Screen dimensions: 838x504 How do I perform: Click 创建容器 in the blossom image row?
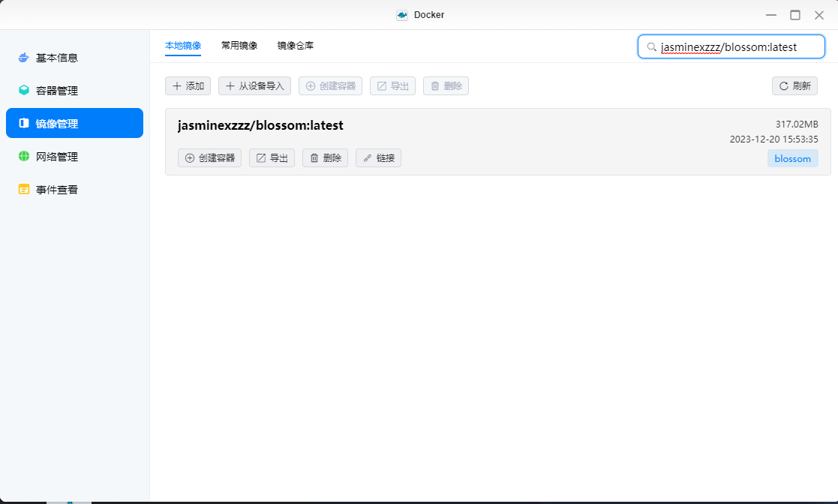(209, 158)
